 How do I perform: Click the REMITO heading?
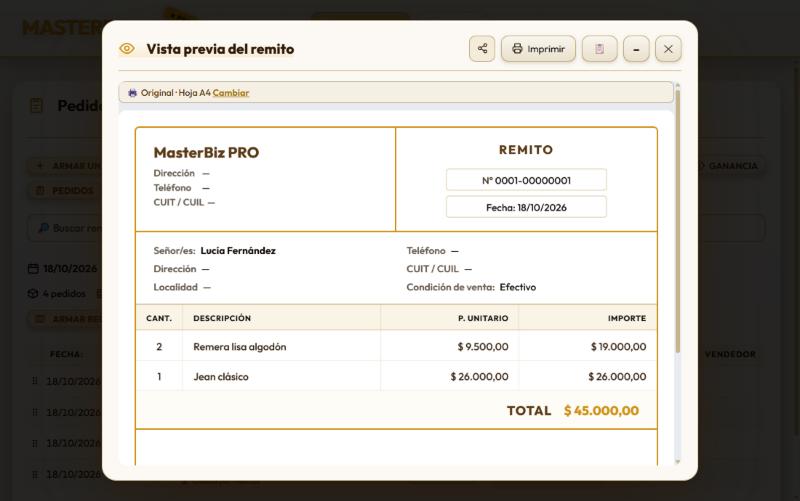click(526, 149)
